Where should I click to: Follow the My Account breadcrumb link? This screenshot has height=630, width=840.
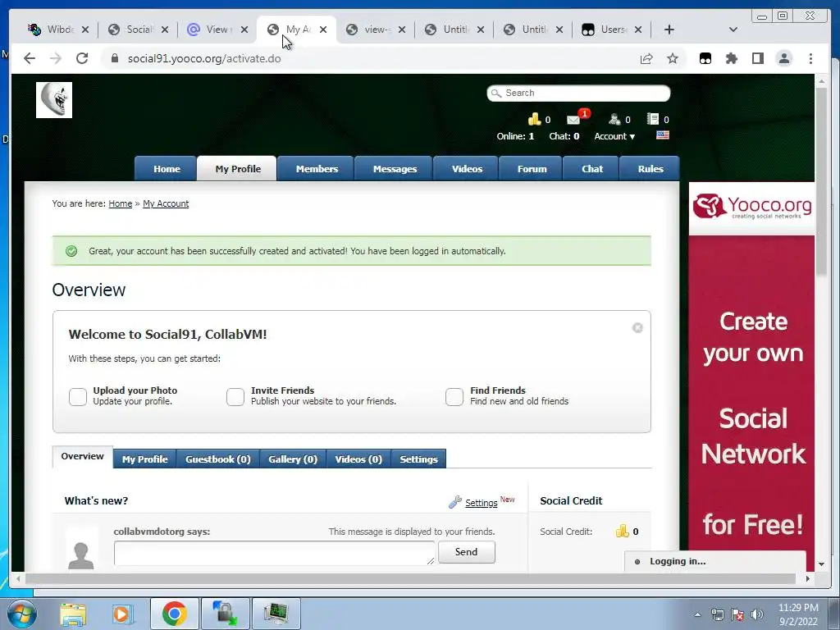[x=166, y=203]
